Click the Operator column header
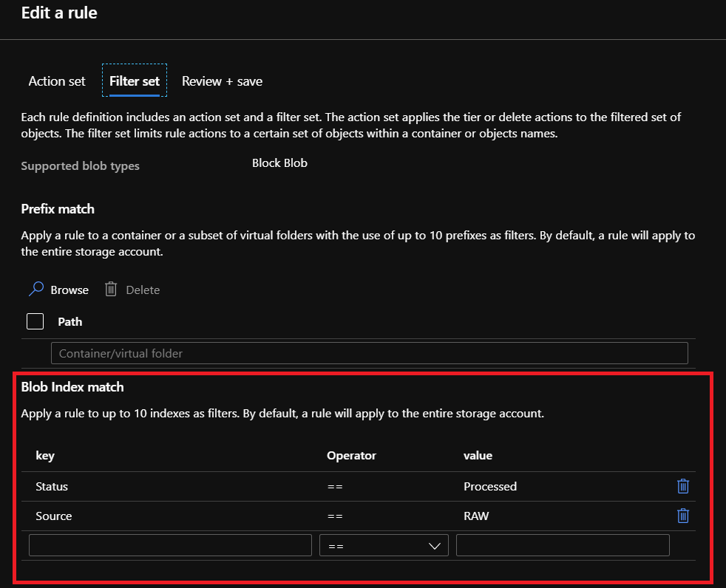The height and width of the screenshot is (588, 726). coord(351,456)
